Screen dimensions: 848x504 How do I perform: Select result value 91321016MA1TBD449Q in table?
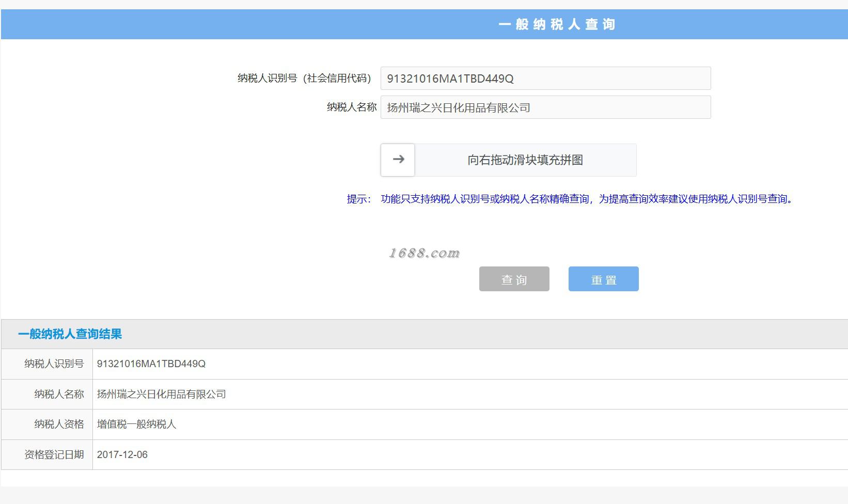151,364
